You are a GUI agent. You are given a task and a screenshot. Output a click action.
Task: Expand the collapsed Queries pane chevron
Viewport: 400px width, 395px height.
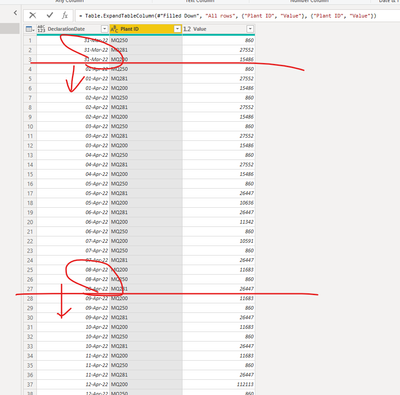coord(15,13)
